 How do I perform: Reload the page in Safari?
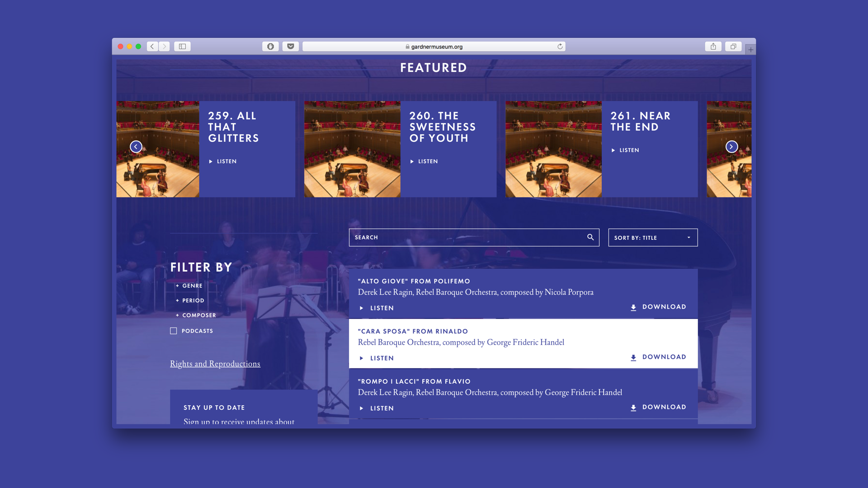click(x=560, y=47)
